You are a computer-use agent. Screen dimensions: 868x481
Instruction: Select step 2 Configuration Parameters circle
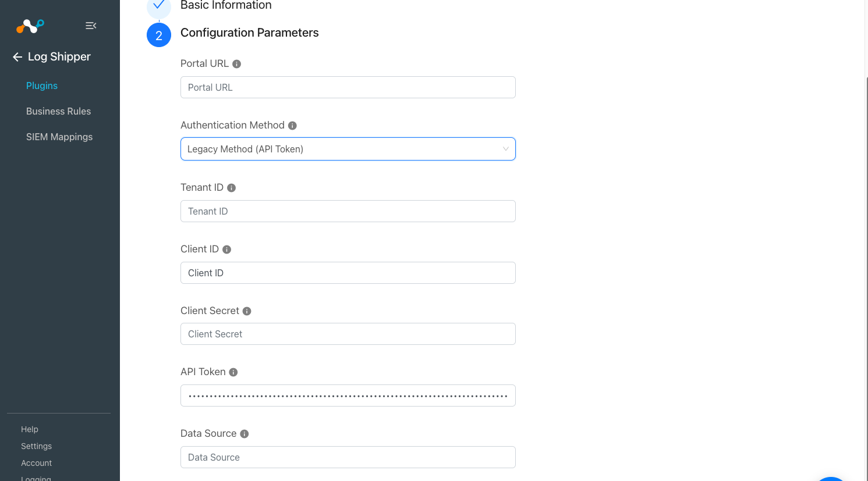coord(159,35)
